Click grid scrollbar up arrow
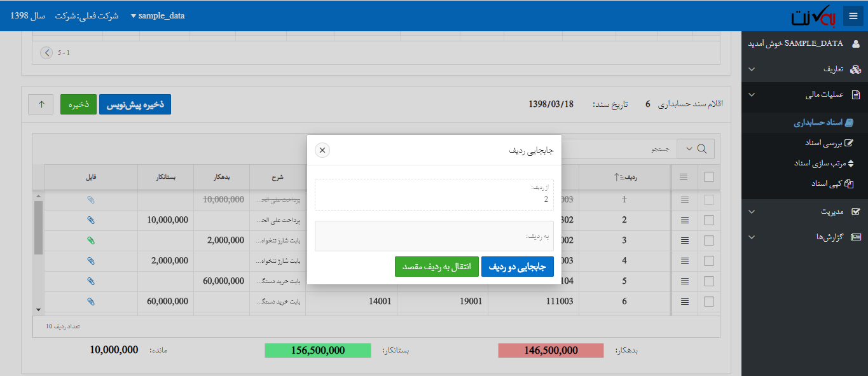Screen dimensions: 868x376 pos(38,196)
